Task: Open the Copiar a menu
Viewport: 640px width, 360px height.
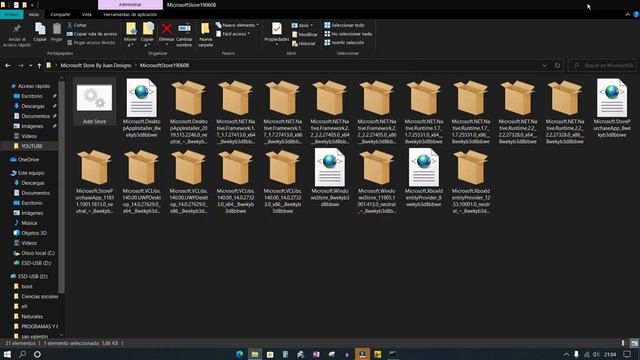Action: [147, 34]
